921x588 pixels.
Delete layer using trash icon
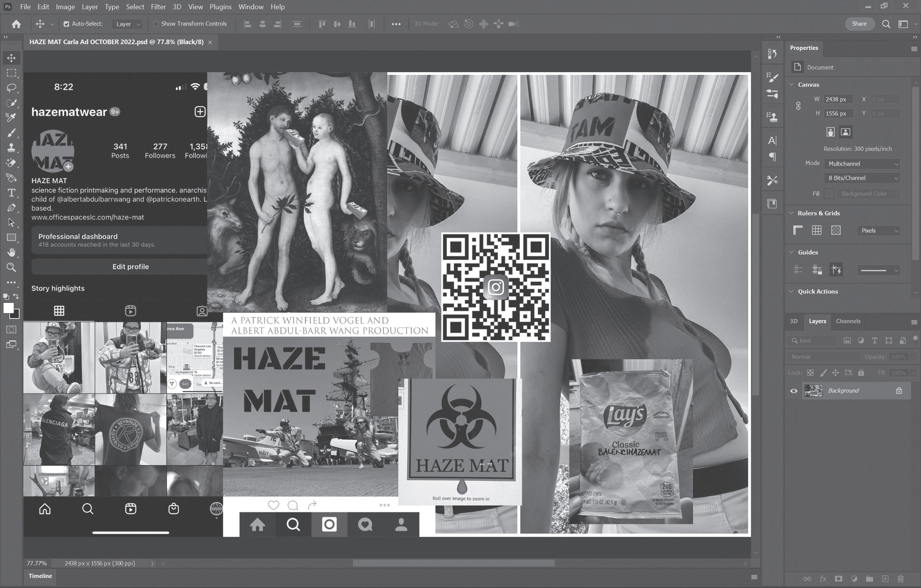pyautogui.click(x=901, y=579)
